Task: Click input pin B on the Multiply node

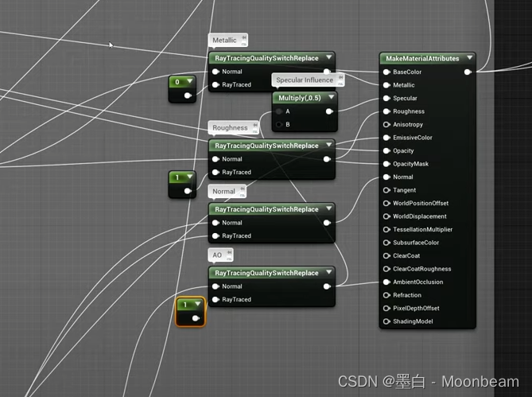Action: point(279,125)
